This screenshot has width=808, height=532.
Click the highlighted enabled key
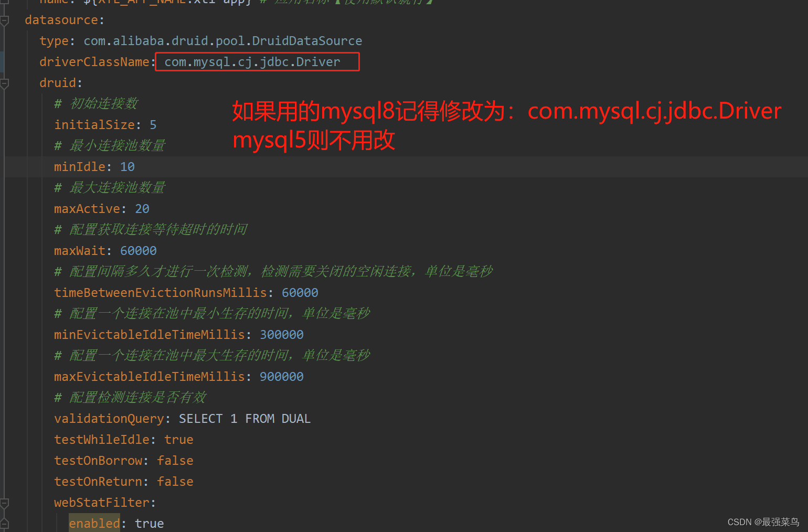point(94,524)
